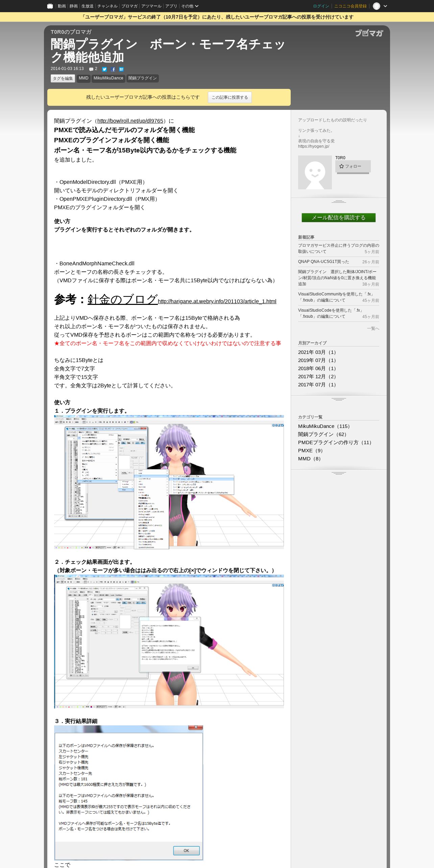The image size is (434, 868).
Task: Open the 生放送 menu item
Action: pyautogui.click(x=87, y=6)
